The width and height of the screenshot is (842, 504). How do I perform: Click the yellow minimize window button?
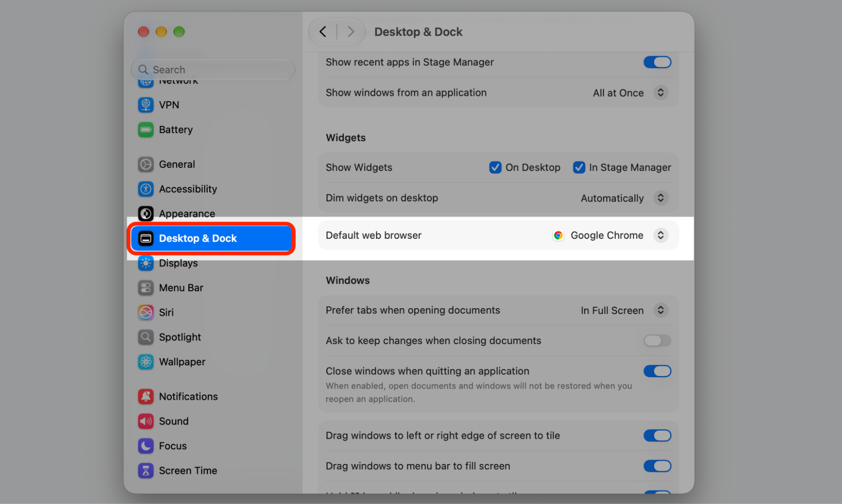pos(161,32)
